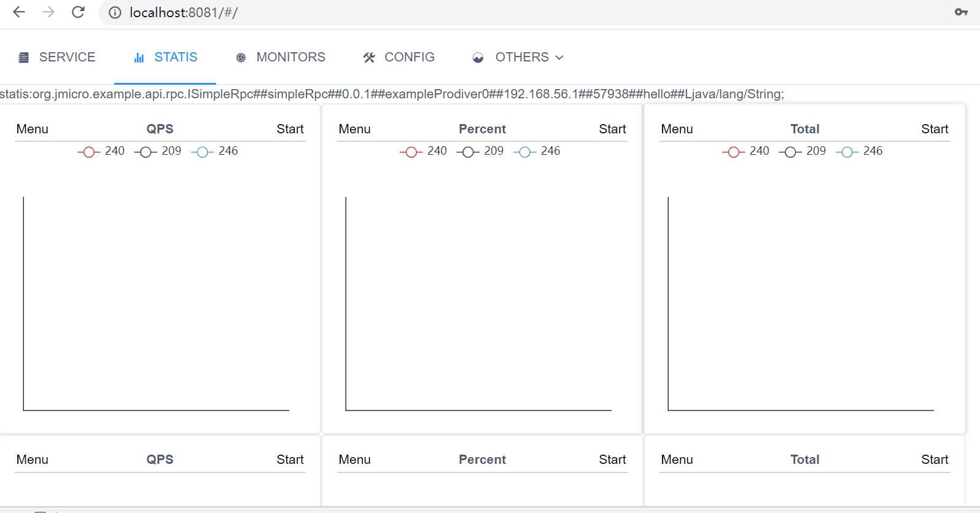Open Menu in top QPS panel
Viewport: 980px width, 513px height.
pos(33,129)
